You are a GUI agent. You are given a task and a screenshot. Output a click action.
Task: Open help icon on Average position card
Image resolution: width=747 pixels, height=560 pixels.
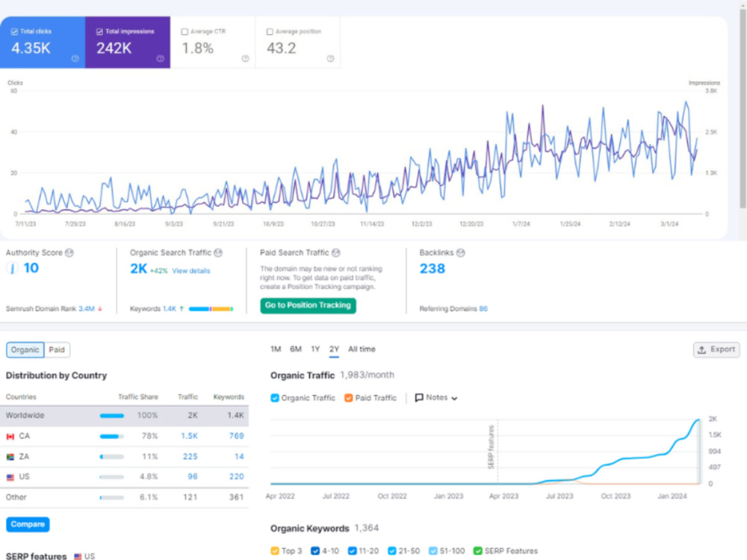pyautogui.click(x=331, y=58)
